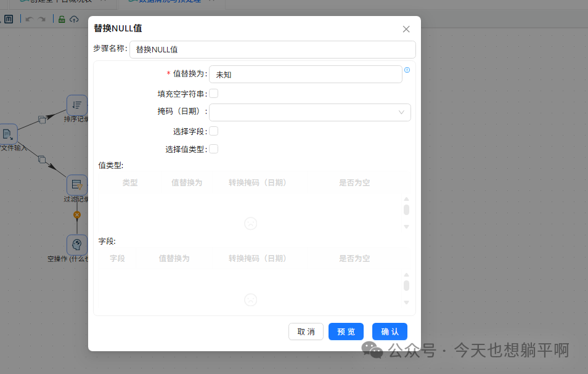Image resolution: width=588 pixels, height=374 pixels.
Task: Click the cloud upload toolbar icon
Action: (x=74, y=19)
